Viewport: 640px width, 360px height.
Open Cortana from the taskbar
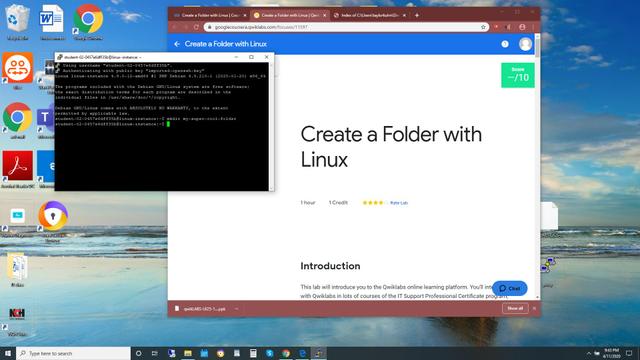point(138,353)
